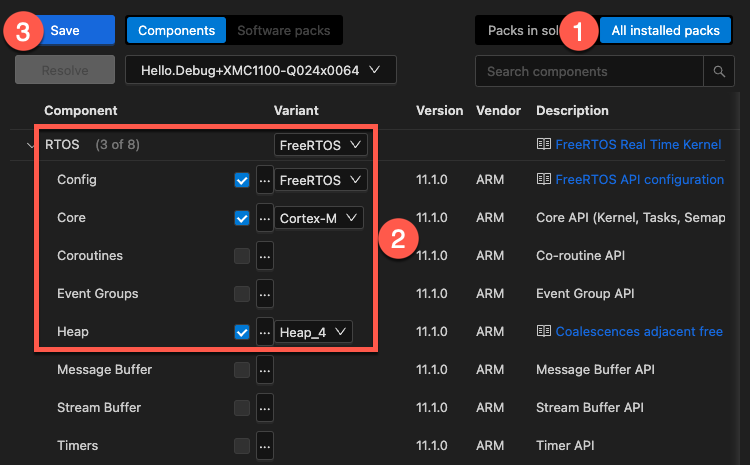Click the search magnifier icon

719,72
